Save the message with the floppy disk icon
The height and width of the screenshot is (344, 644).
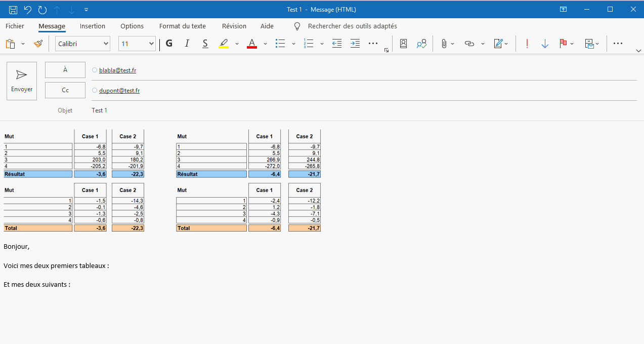click(x=13, y=10)
